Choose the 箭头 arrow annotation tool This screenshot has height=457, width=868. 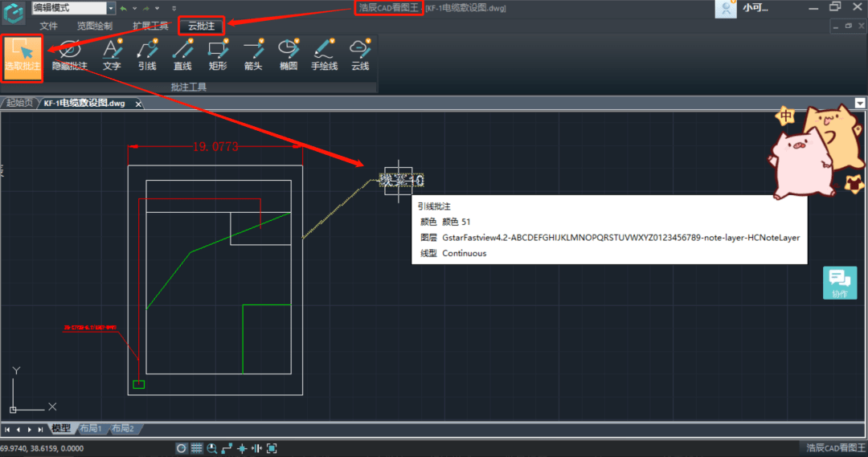[253, 55]
